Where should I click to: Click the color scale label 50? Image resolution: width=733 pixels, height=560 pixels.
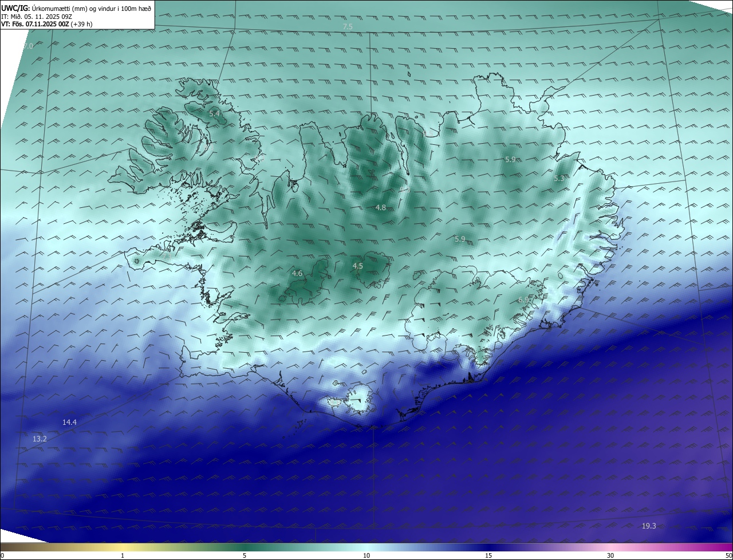(x=729, y=555)
